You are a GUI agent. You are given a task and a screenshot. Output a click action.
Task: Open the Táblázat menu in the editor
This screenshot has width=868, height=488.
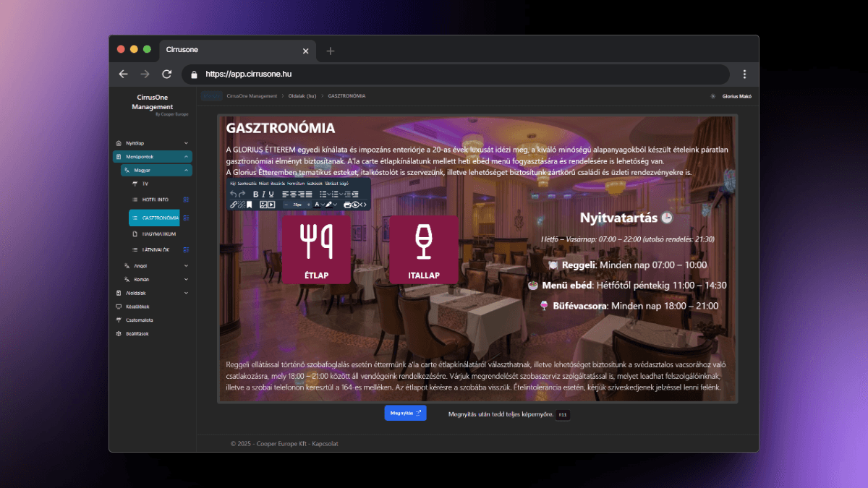pyautogui.click(x=332, y=184)
